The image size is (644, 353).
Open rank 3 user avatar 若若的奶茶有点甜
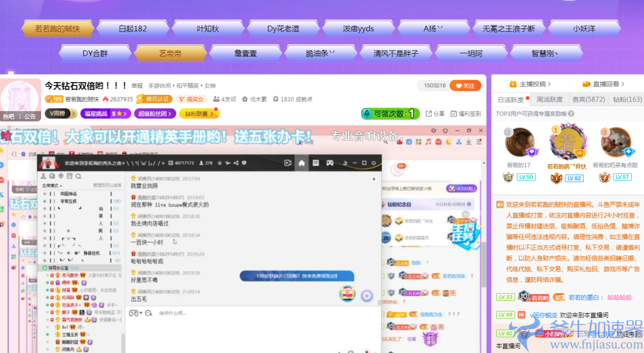click(616, 142)
